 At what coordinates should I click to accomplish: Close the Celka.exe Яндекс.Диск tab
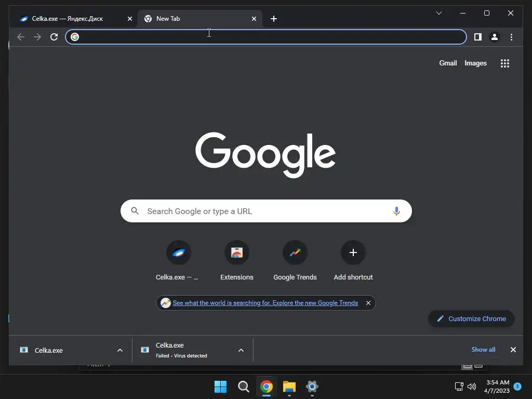tap(129, 19)
